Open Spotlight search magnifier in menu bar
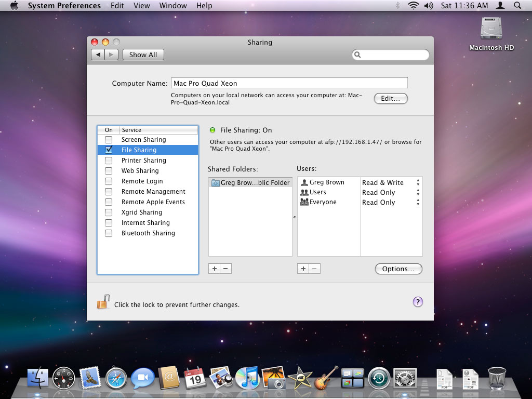The image size is (532, 399). click(x=517, y=5)
